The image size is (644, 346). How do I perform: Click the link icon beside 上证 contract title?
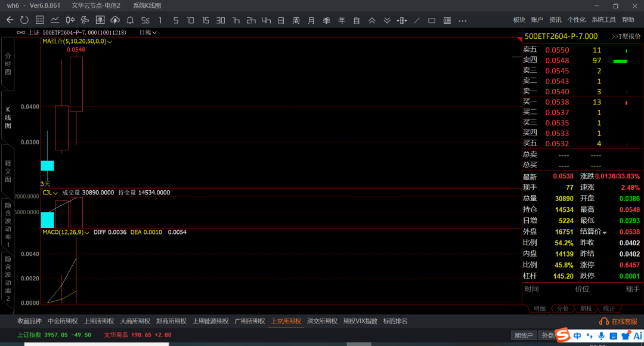tap(20, 32)
